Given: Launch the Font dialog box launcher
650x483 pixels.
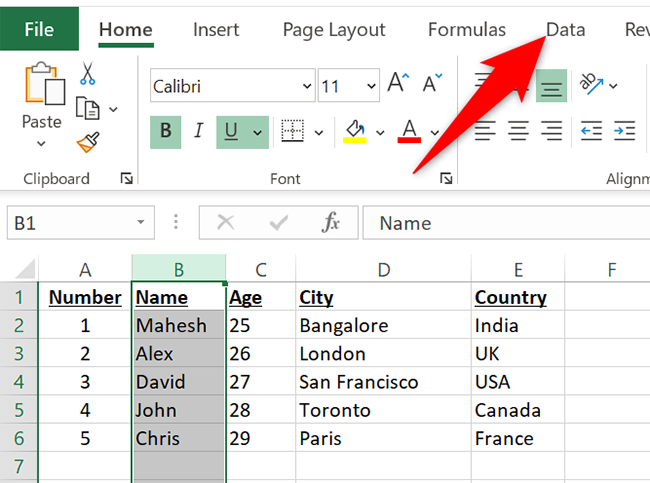Looking at the screenshot, I should click(x=444, y=179).
